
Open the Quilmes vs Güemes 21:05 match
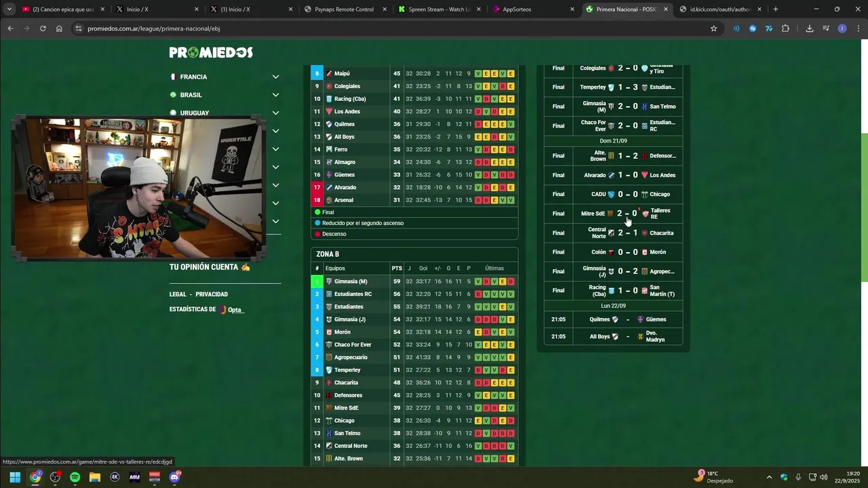pos(613,319)
